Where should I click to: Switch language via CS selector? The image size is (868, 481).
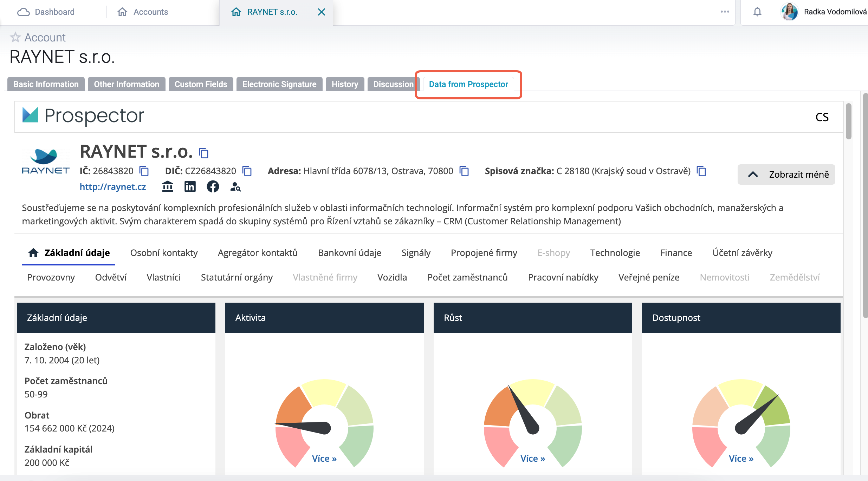[822, 117]
